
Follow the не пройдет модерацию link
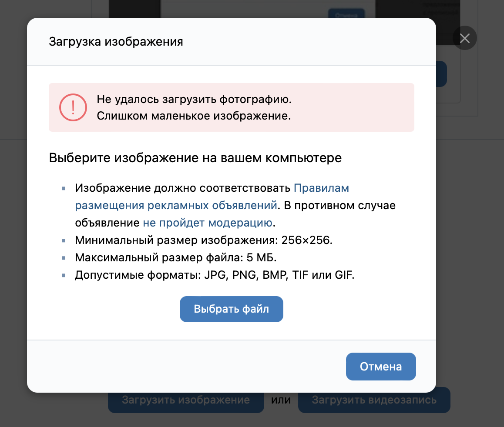[x=208, y=223]
